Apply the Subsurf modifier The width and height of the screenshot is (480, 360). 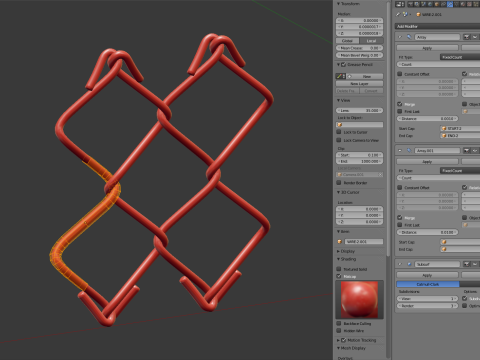coord(427,275)
